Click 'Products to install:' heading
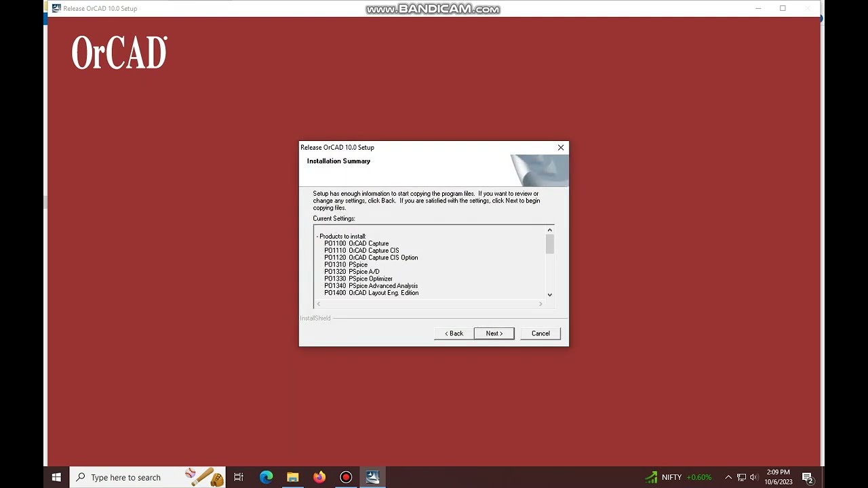 coord(342,237)
